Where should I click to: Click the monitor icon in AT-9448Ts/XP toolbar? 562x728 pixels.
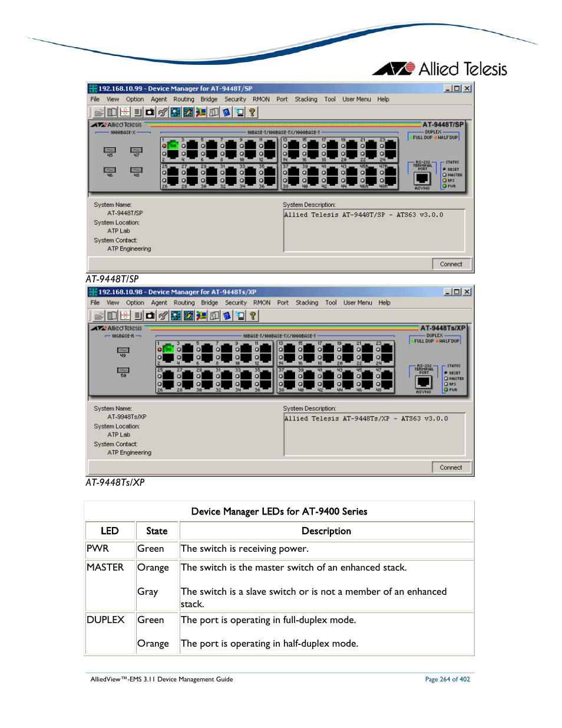click(x=240, y=315)
